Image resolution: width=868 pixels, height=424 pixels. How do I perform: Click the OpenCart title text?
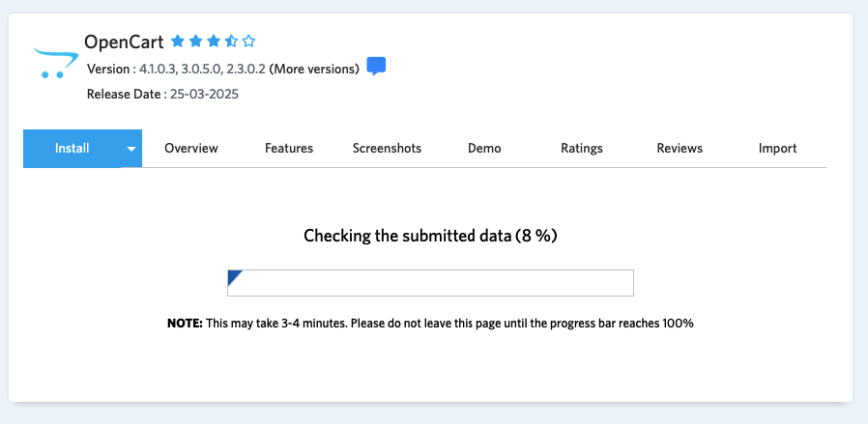(124, 42)
